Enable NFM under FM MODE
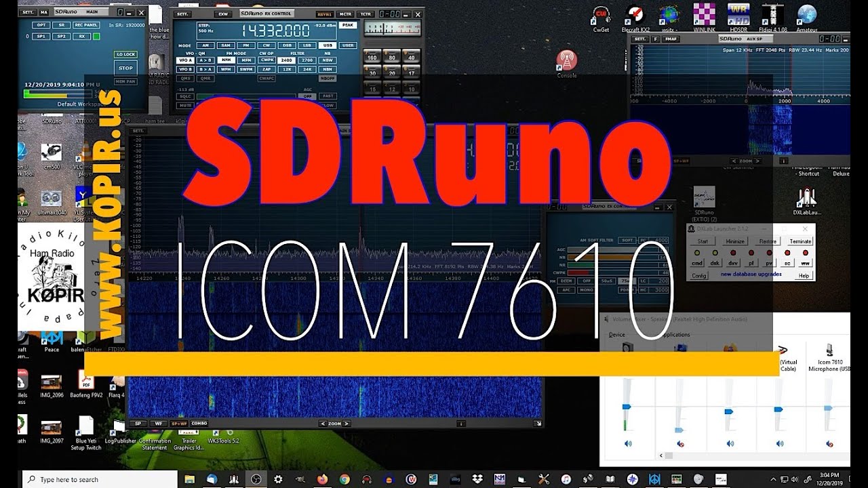This screenshot has width=868, height=488. (226, 60)
